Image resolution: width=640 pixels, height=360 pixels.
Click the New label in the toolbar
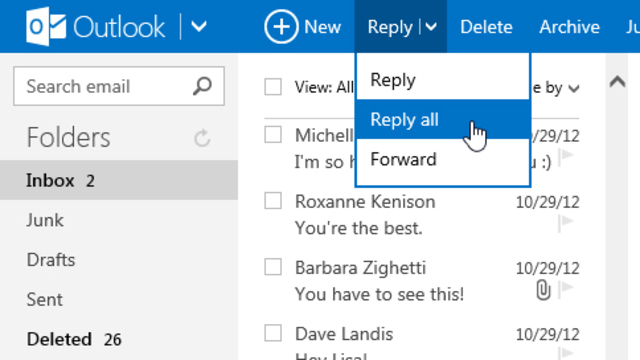point(322,27)
